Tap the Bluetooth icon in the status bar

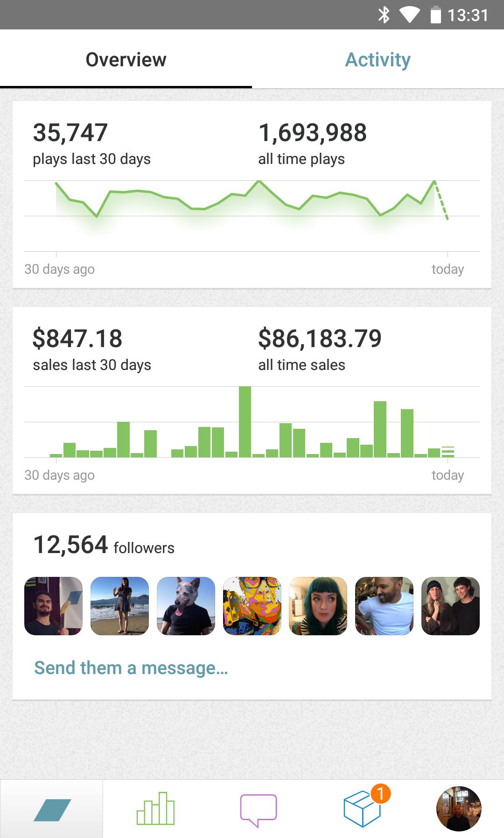(x=384, y=15)
